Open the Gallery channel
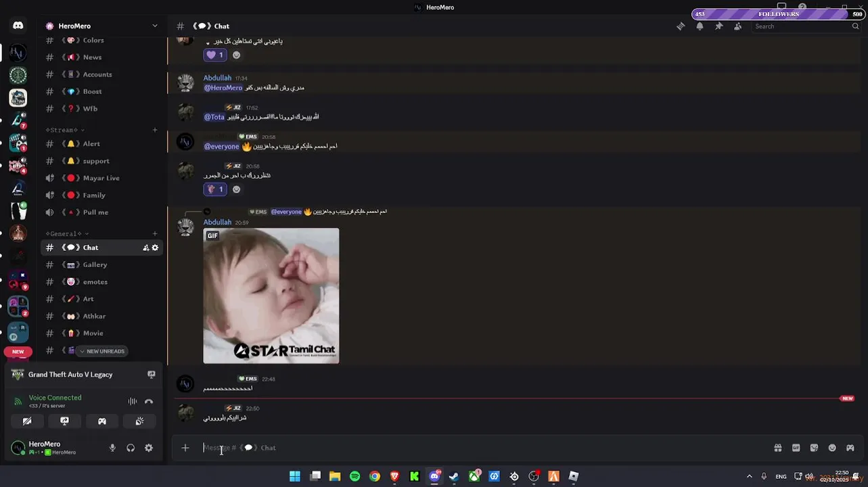868x487 pixels. pyautogui.click(x=101, y=264)
